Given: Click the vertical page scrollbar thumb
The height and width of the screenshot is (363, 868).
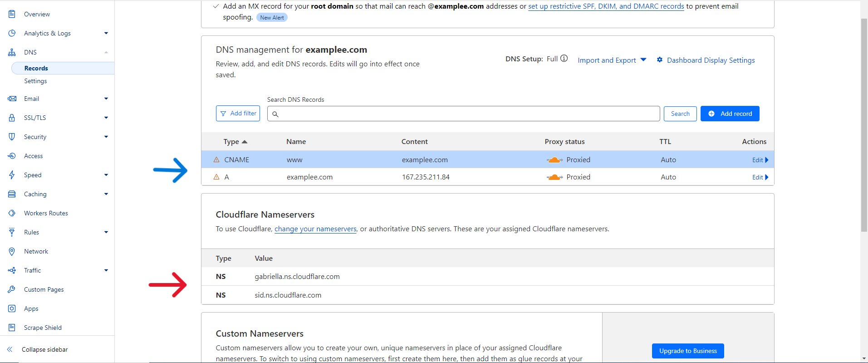Looking at the screenshot, I should tap(864, 125).
